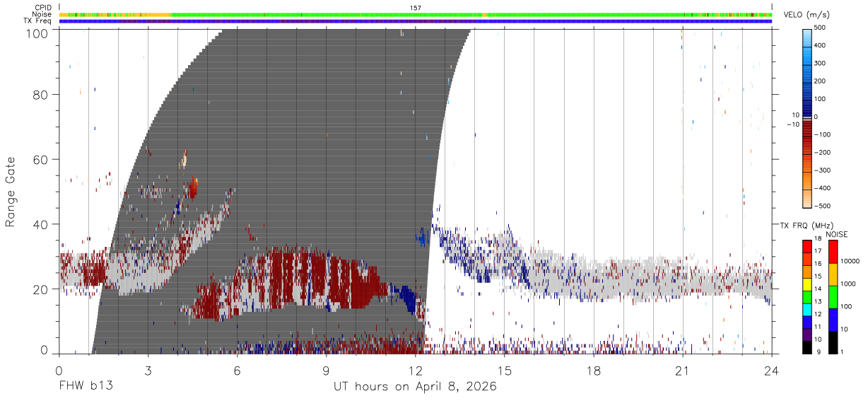Viewport: 868px width, 401px height.
Task: Click the 'CPID' label at top left
Action: point(44,8)
